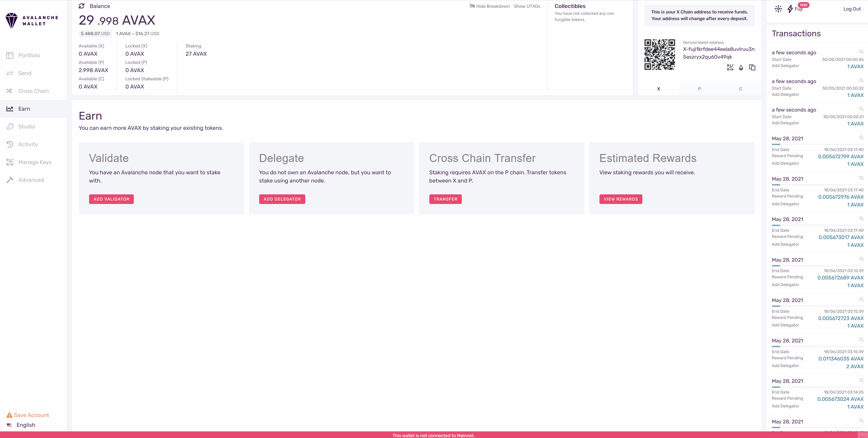Screen dimensions: 868x438
Task: Open magnifier for 0.005672689 AVAX reward transaction
Action: pos(861,258)
